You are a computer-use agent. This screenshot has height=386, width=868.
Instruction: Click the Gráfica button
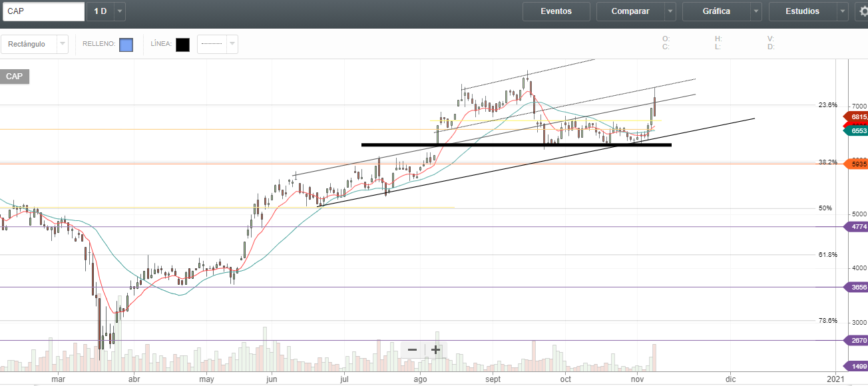716,11
